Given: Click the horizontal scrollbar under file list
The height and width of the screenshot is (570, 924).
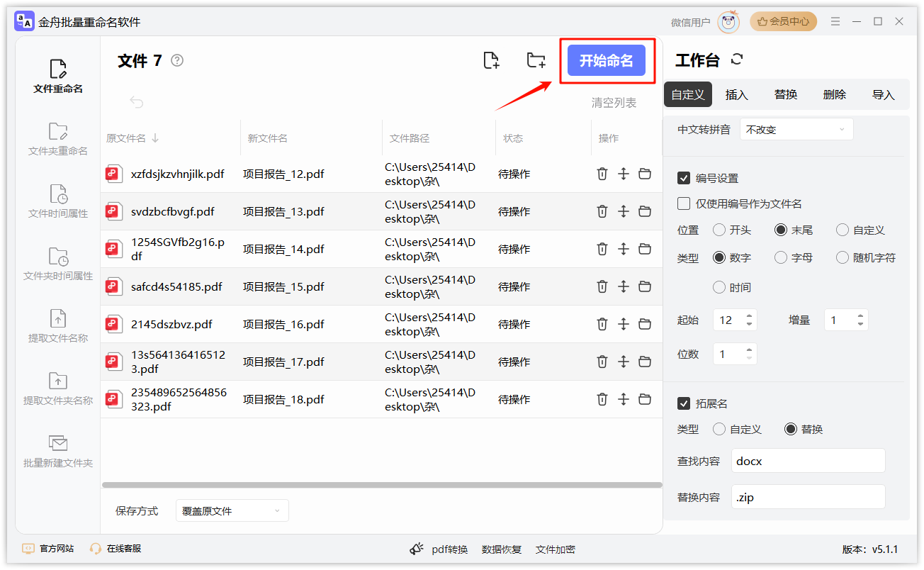Looking at the screenshot, I should click(381, 486).
